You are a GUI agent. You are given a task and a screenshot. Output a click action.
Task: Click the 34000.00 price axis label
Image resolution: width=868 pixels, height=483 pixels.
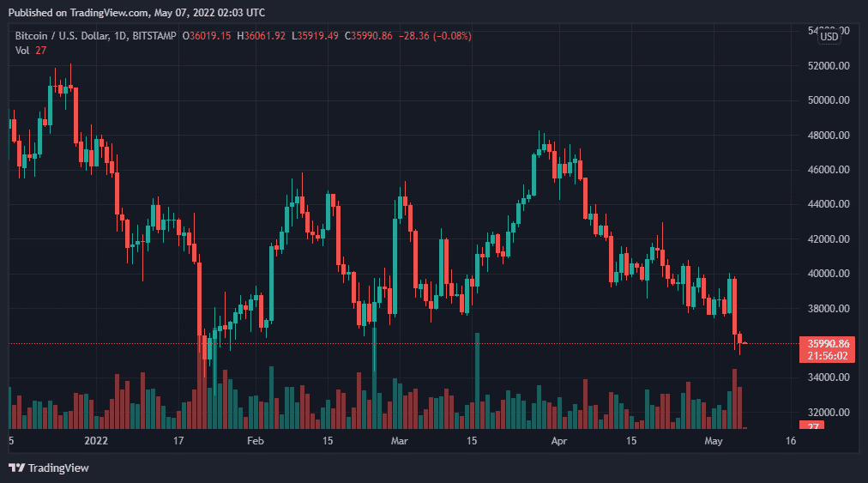(829, 377)
